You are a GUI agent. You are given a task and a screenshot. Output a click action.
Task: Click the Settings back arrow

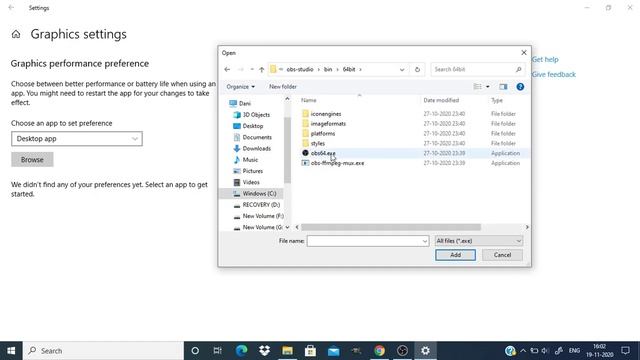pos(11,8)
